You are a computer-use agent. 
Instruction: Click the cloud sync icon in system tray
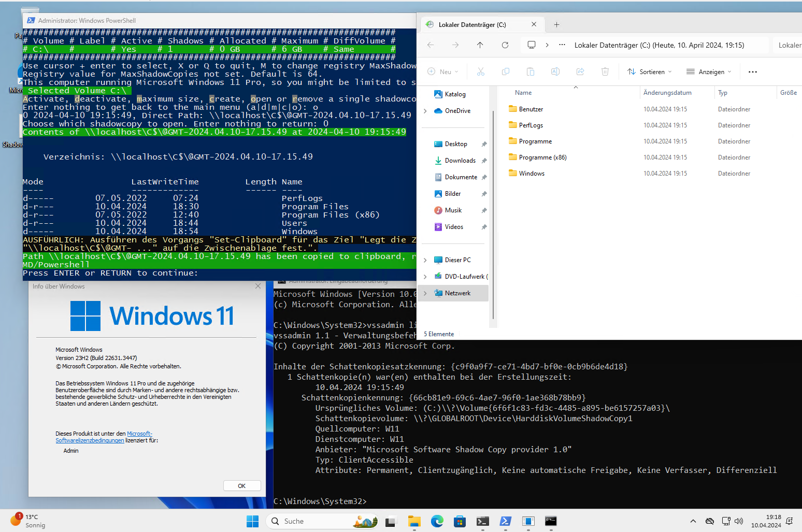pyautogui.click(x=710, y=521)
